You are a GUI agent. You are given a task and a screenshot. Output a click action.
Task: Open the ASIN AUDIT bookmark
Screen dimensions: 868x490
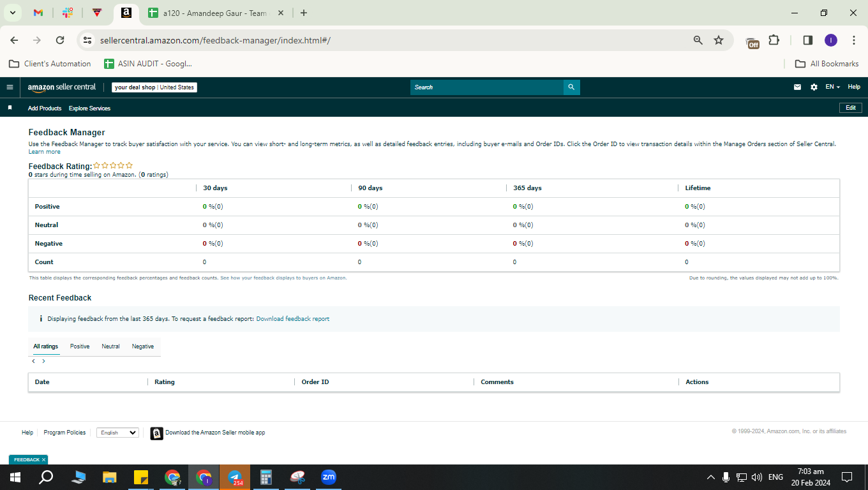click(x=148, y=64)
